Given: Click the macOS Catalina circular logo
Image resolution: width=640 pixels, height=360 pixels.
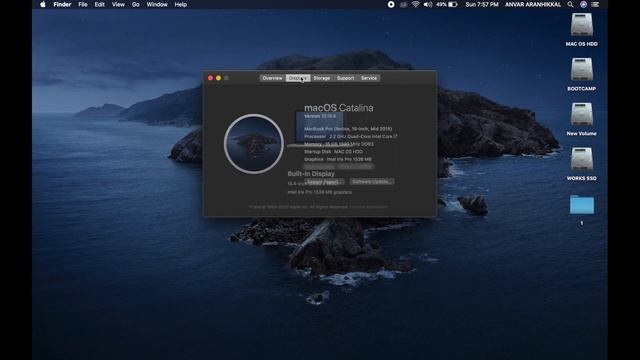Looking at the screenshot, I should point(253,144).
